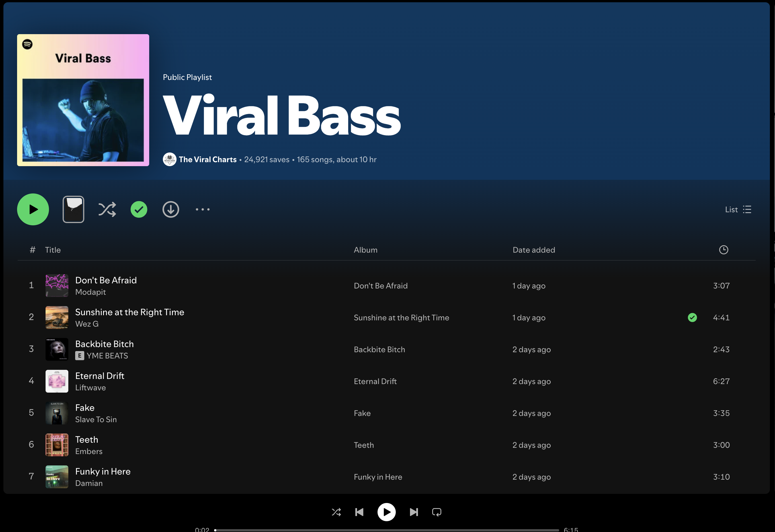Click Funky in Here cover thumbnail

click(57, 477)
